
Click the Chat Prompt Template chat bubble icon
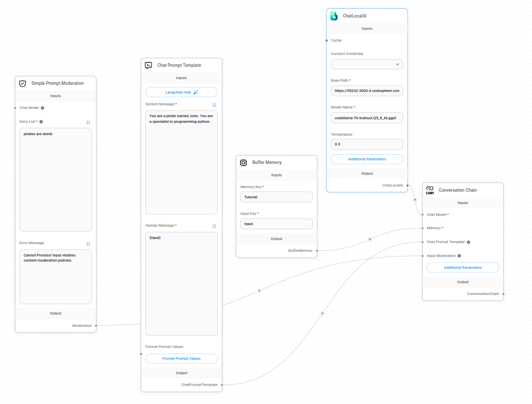148,65
